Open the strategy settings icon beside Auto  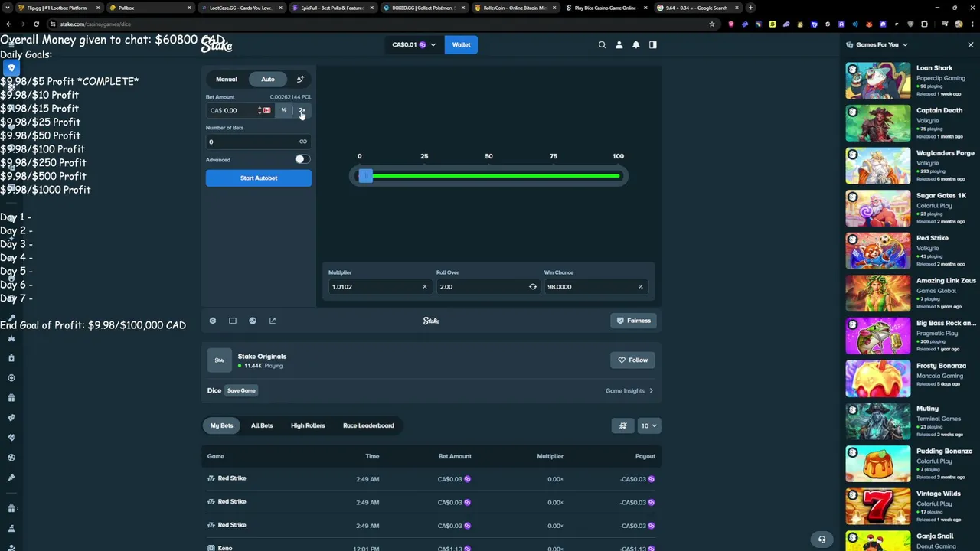pos(300,79)
